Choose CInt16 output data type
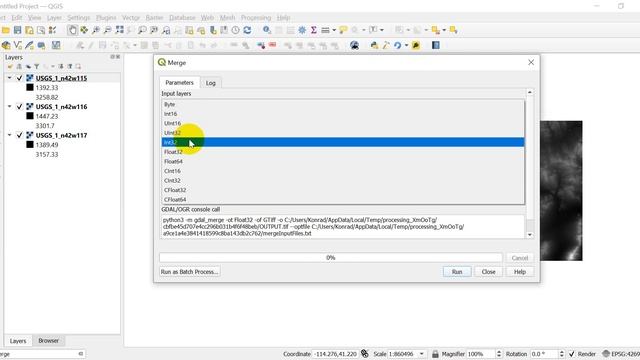The width and height of the screenshot is (640, 360). coord(343,171)
